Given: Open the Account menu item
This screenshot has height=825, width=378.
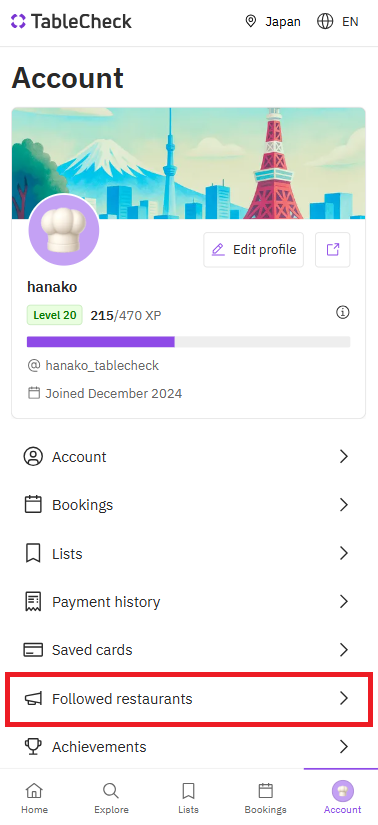Looking at the screenshot, I should click(188, 457).
